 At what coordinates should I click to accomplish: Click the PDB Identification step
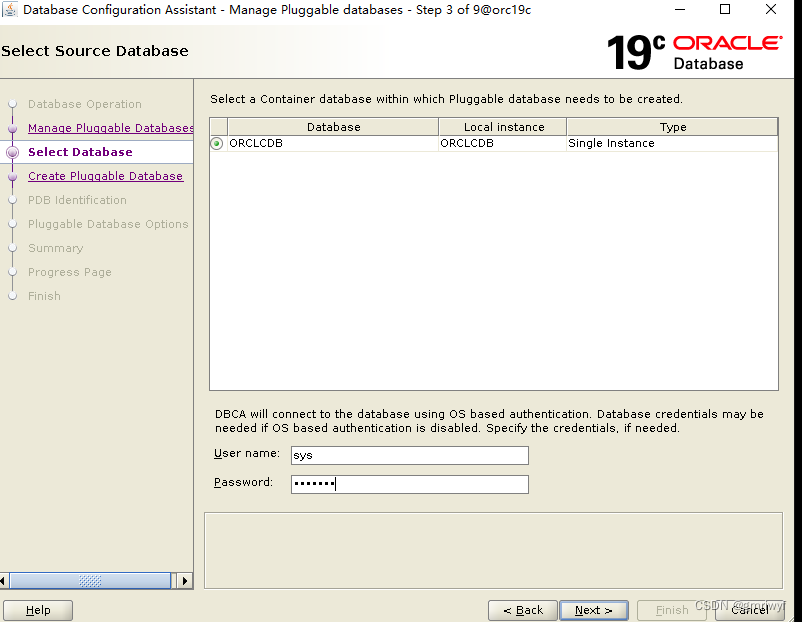tap(77, 200)
